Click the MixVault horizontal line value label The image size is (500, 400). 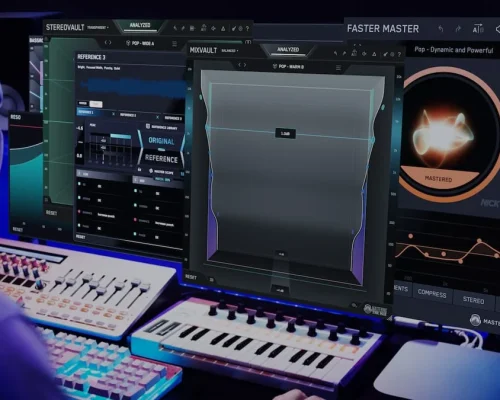tap(285, 134)
